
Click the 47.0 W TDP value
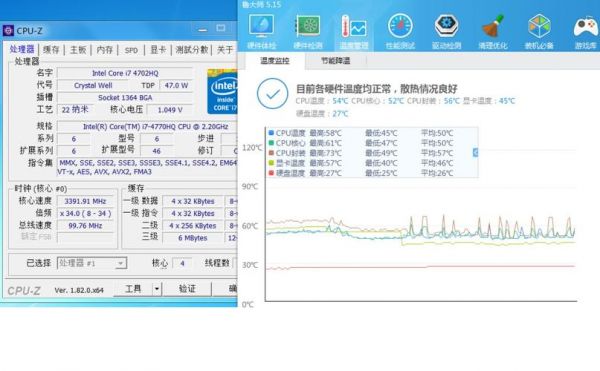coord(176,85)
